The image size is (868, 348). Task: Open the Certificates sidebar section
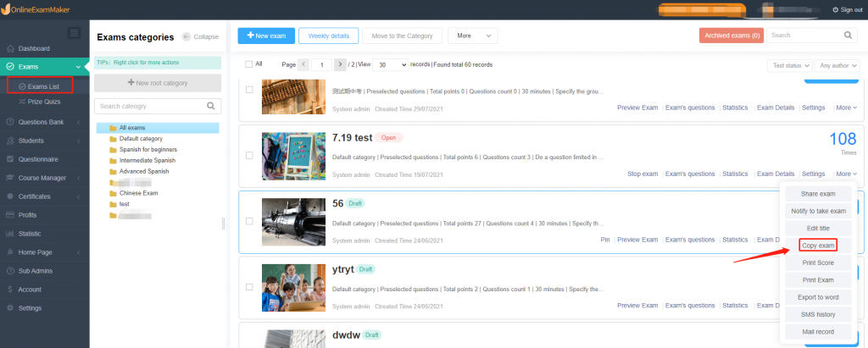click(42, 196)
